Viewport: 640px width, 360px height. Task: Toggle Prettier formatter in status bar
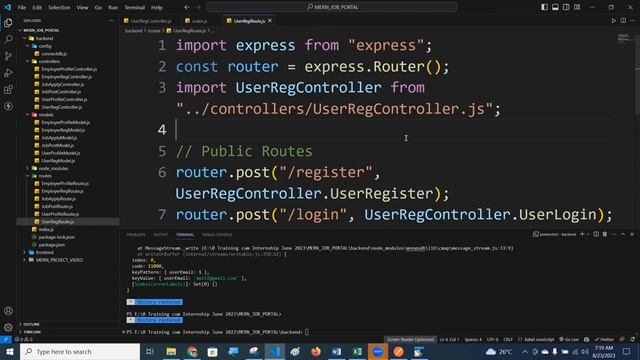(604, 340)
